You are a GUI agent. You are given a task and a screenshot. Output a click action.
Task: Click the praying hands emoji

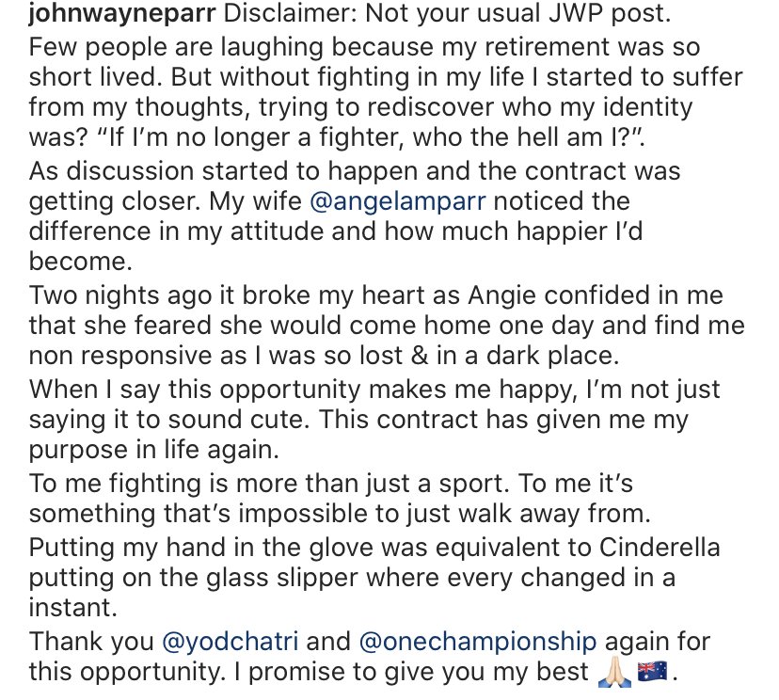click(x=616, y=672)
